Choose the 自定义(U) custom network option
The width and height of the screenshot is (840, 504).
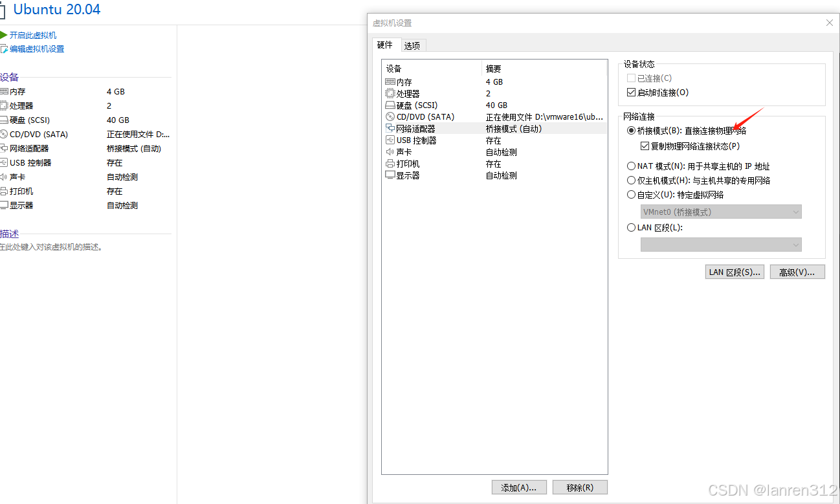click(632, 195)
